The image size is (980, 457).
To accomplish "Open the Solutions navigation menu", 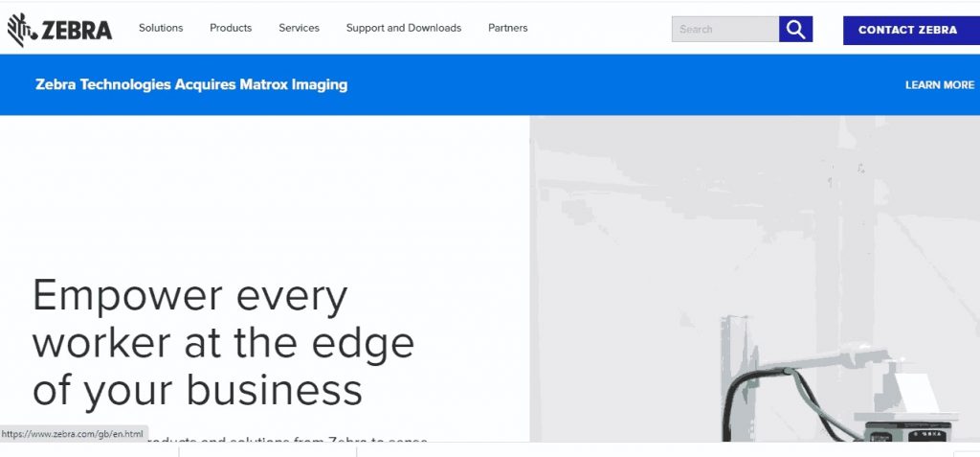I will pyautogui.click(x=161, y=29).
